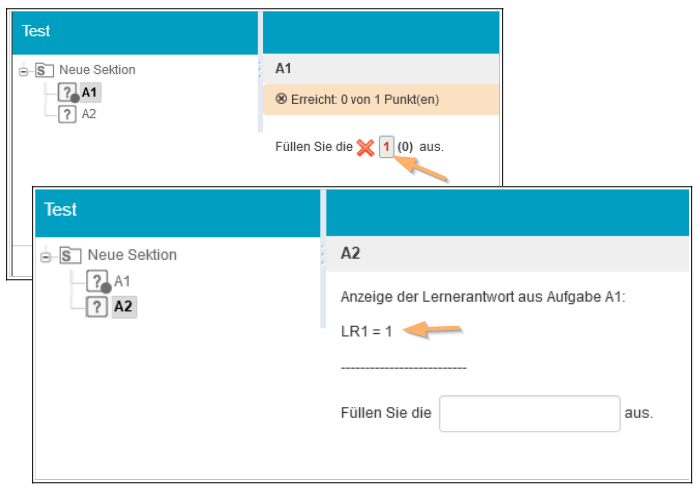Select the bold A1 item in back window tree
Screen dimensions: 700x489
tap(90, 93)
